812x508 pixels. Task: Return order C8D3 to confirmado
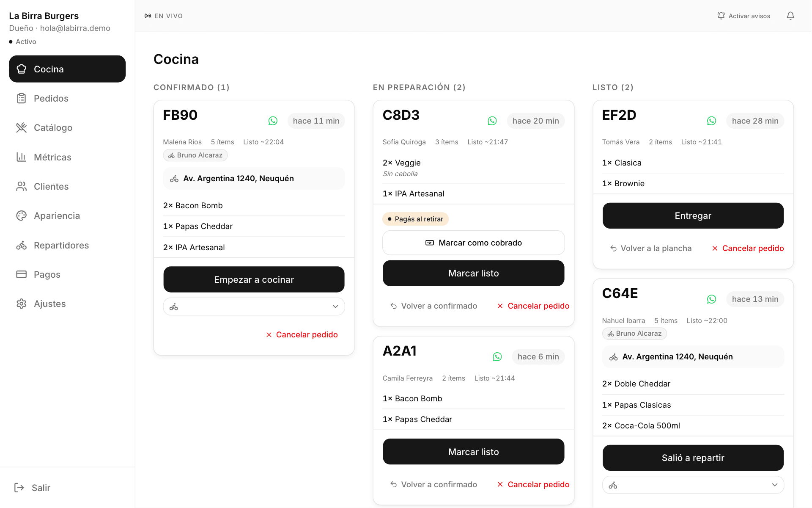coord(433,306)
